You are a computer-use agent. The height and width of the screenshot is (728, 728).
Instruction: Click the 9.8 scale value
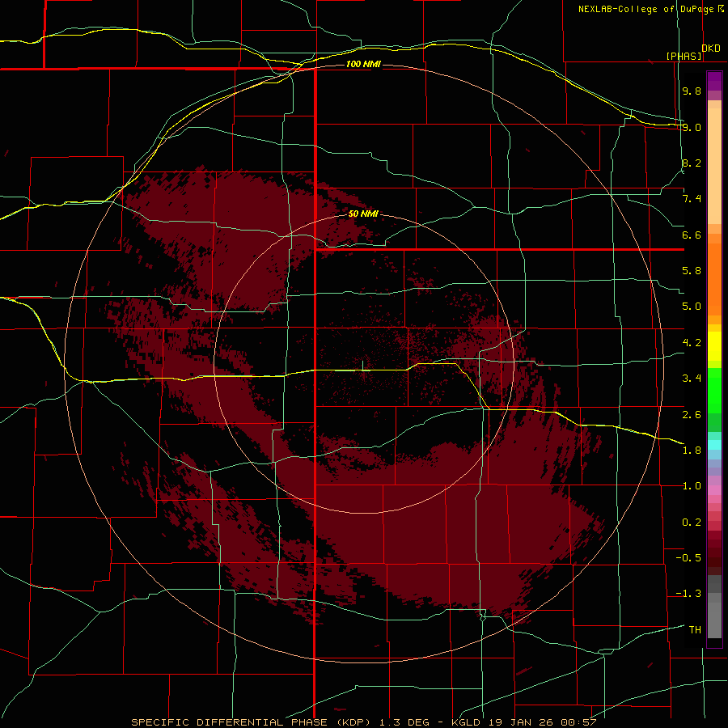point(692,91)
